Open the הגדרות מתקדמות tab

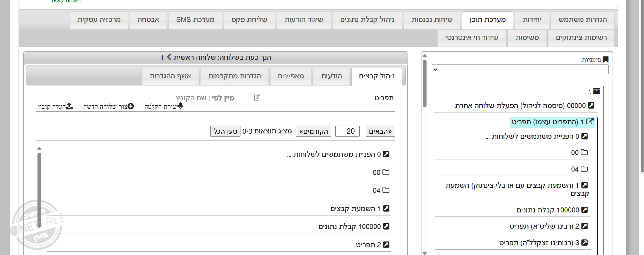coord(234,76)
